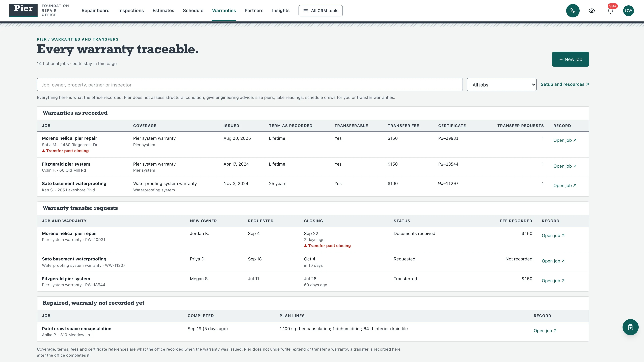Click the 'Transfer requests' column header
Viewport: 644px width, 362px height.
[521, 126]
